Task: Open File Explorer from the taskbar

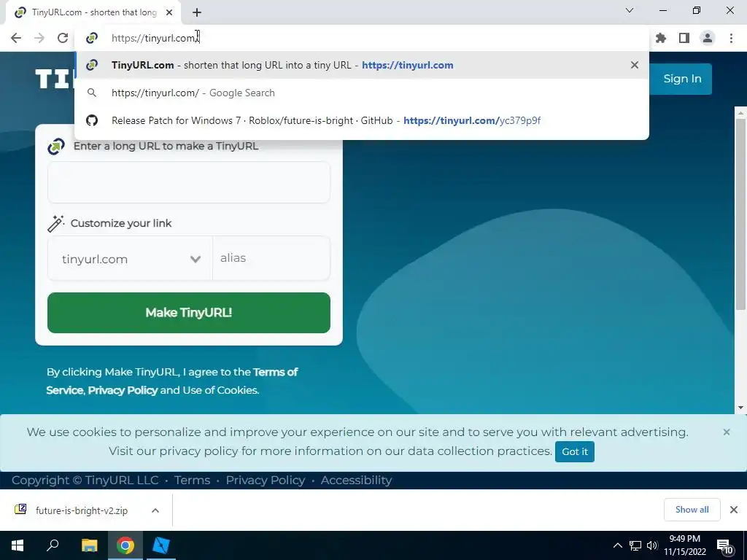Action: (x=89, y=545)
